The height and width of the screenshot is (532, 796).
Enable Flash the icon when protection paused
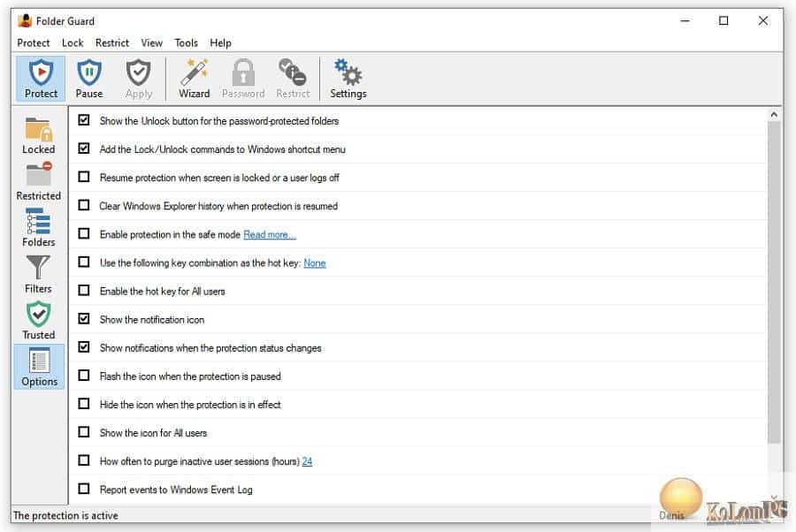point(84,376)
